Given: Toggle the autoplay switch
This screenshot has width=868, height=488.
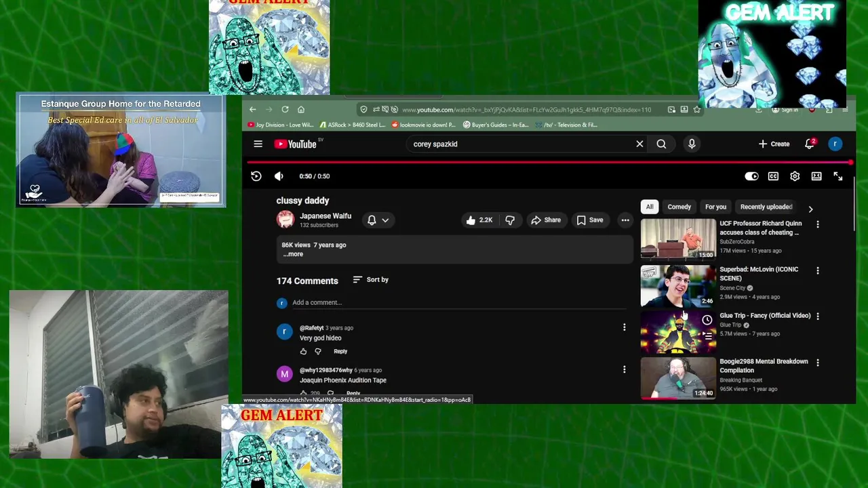Looking at the screenshot, I should (751, 176).
